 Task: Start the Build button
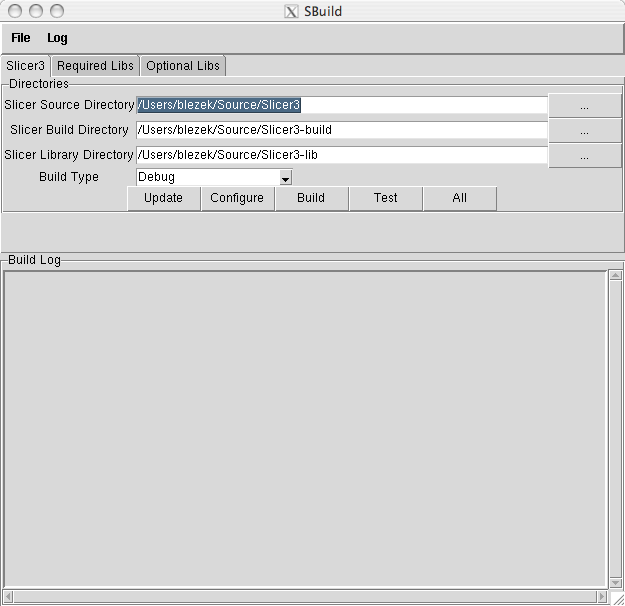311,198
